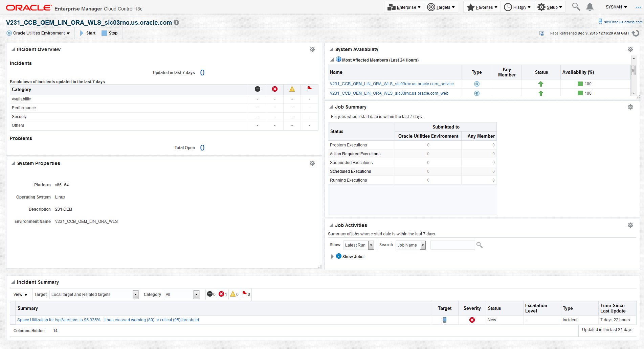Screen dimensions: 644x349
Task: Click Most Affected Members info icon
Action: (x=338, y=59)
